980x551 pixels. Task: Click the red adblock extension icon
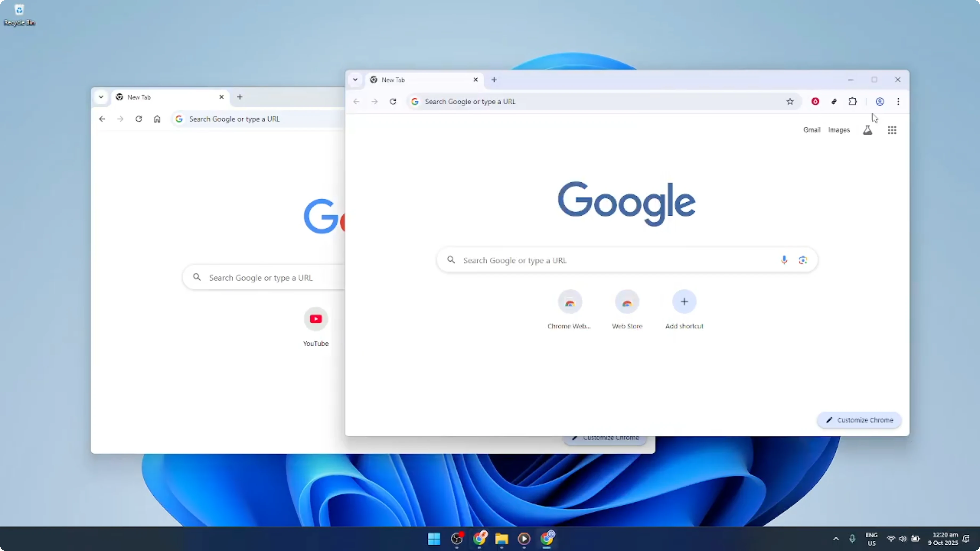tap(815, 101)
